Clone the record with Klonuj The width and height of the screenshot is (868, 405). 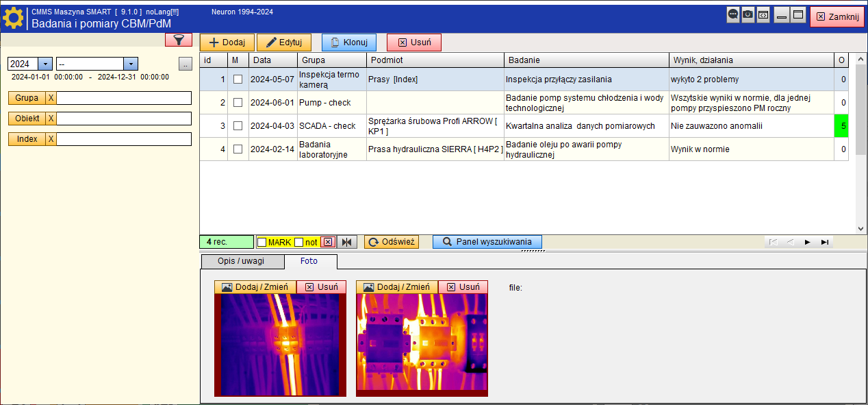349,42
